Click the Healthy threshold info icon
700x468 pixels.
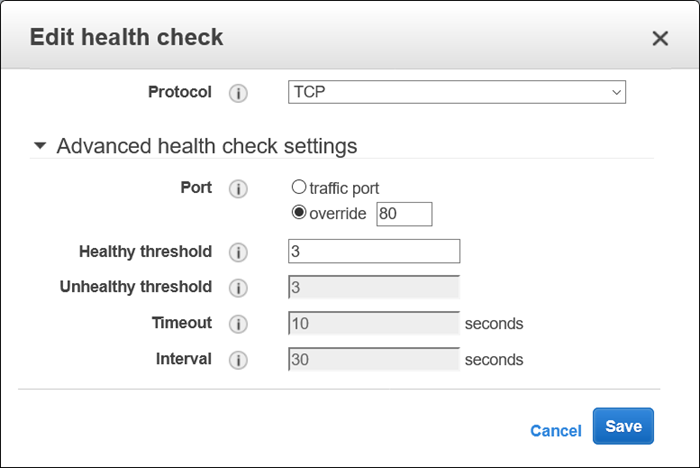[x=238, y=252]
